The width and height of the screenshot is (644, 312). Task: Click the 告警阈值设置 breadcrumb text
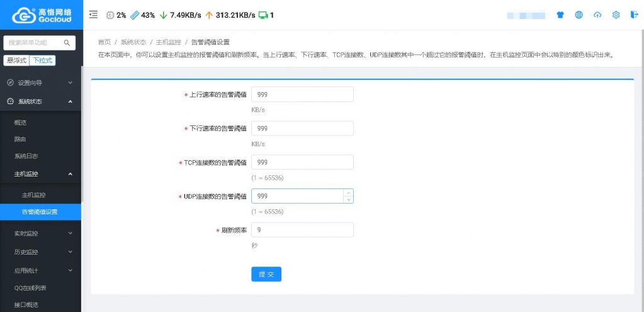click(210, 42)
